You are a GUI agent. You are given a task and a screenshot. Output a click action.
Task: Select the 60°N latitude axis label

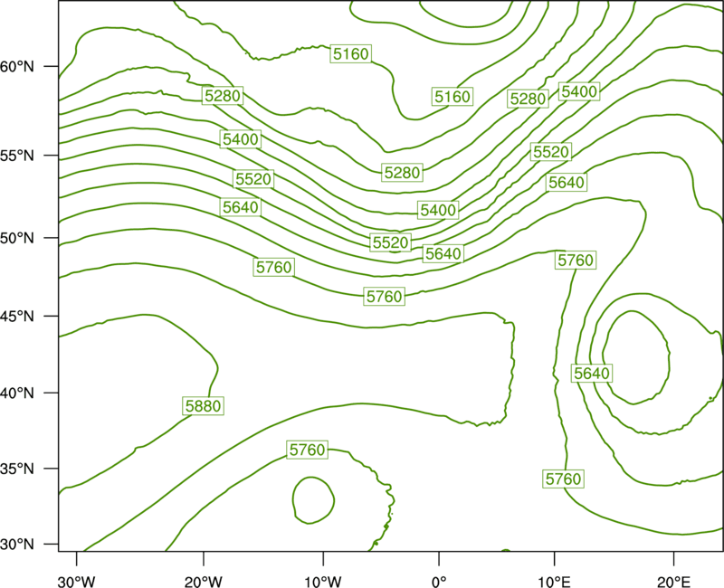pos(17,66)
